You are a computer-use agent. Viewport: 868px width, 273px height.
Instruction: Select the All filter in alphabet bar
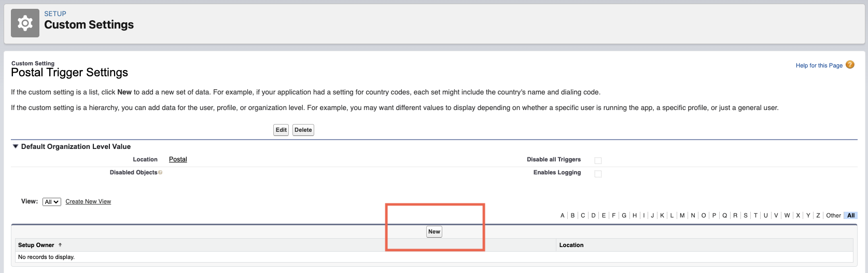(851, 215)
